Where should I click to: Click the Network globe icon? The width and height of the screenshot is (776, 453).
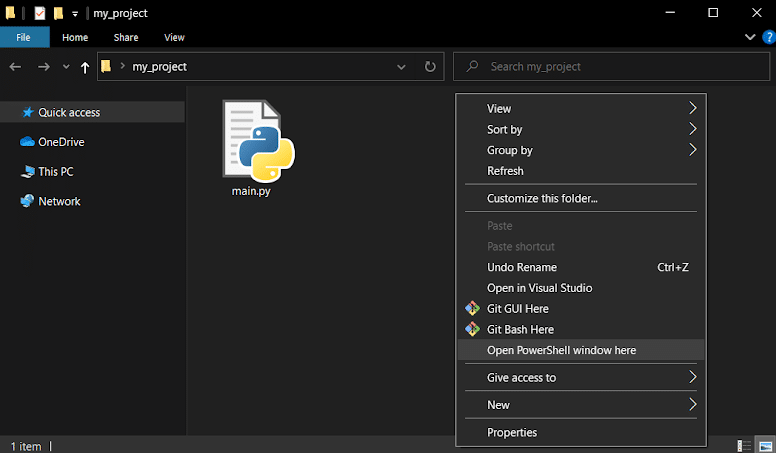27,201
